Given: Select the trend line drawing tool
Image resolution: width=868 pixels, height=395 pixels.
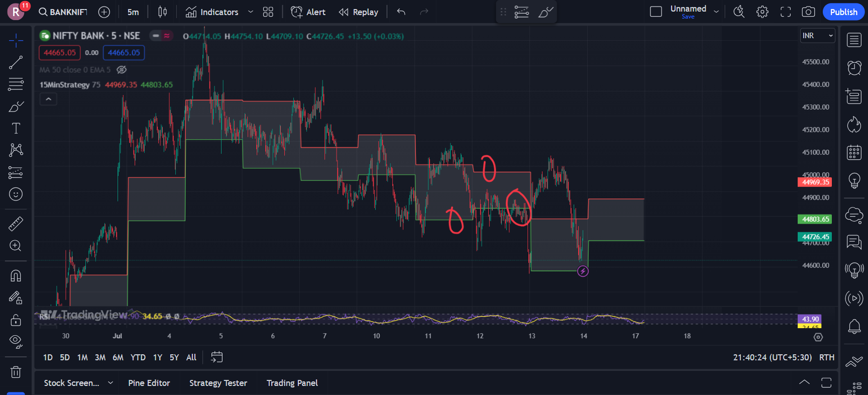Looking at the screenshot, I should tap(16, 62).
